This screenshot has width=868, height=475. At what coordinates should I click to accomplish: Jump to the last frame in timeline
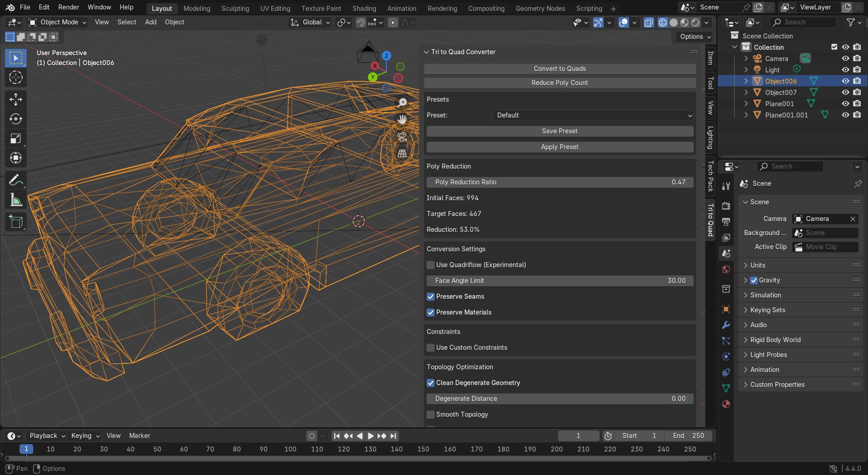(393, 436)
